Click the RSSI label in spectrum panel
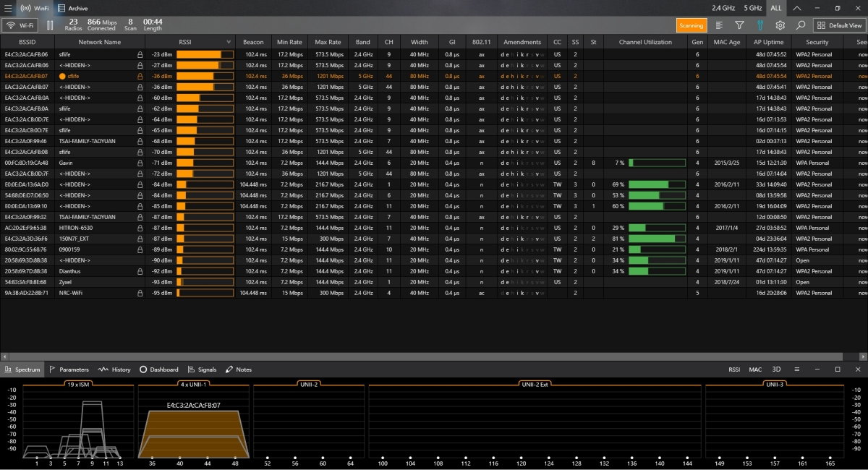The image size is (868, 470). click(x=734, y=369)
